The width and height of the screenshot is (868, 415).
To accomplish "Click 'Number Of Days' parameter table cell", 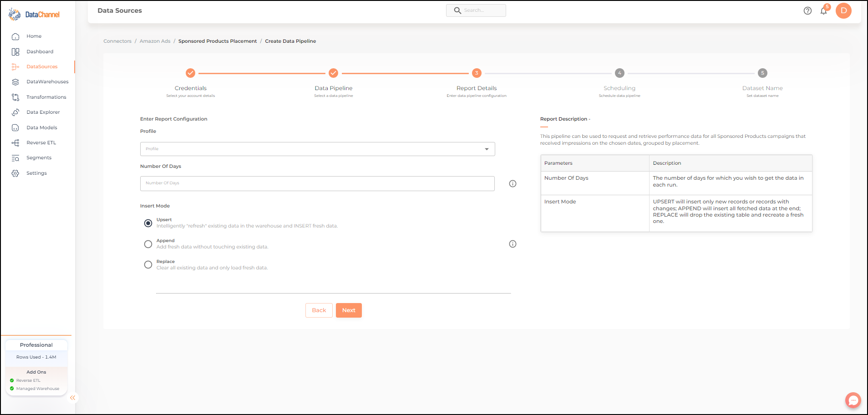I will point(594,183).
